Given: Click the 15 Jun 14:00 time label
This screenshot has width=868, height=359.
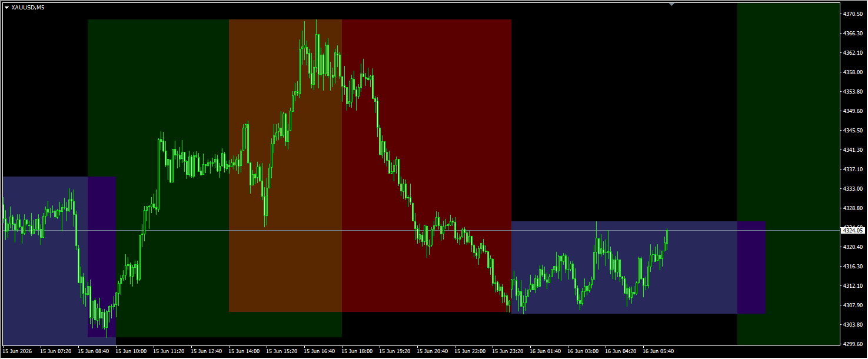Looking at the screenshot, I should tap(244, 351).
